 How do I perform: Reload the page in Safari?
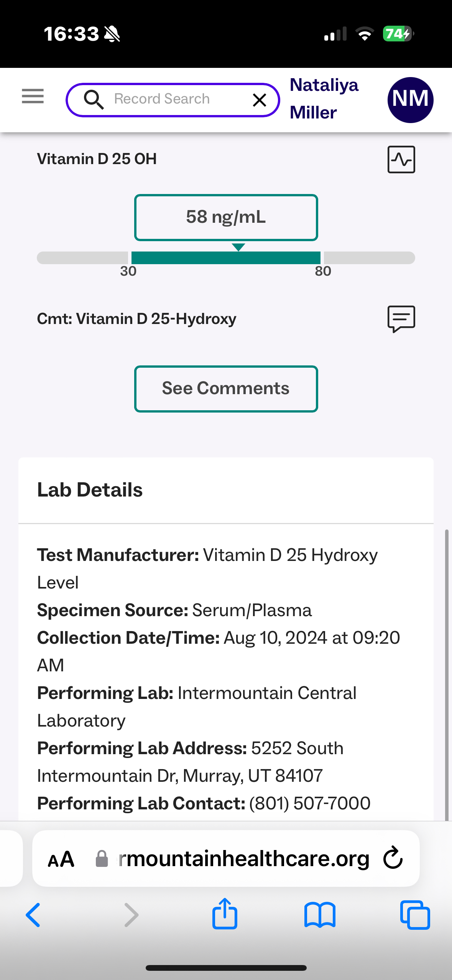point(393,858)
